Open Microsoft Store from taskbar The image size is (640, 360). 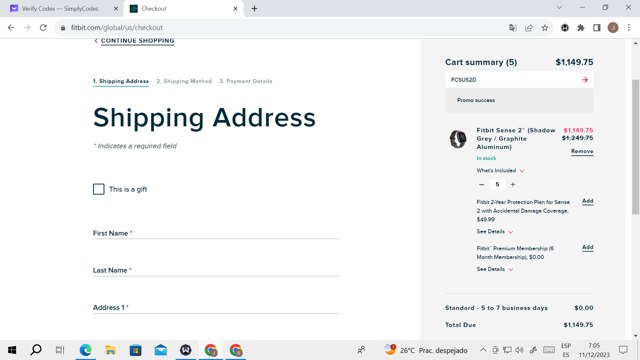pyautogui.click(x=136, y=350)
